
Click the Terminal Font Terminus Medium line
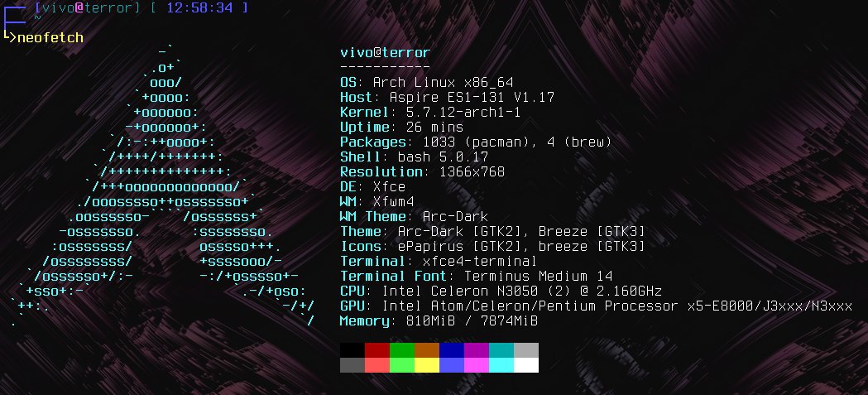476,276
